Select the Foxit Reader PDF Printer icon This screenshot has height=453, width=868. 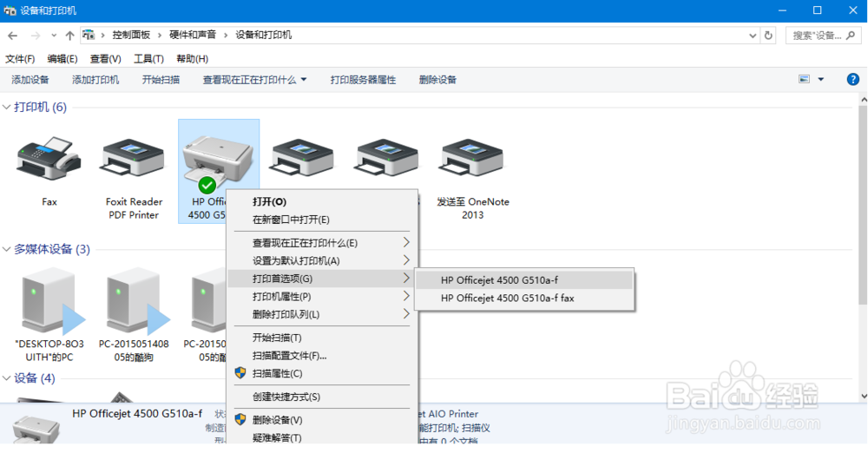pos(134,159)
